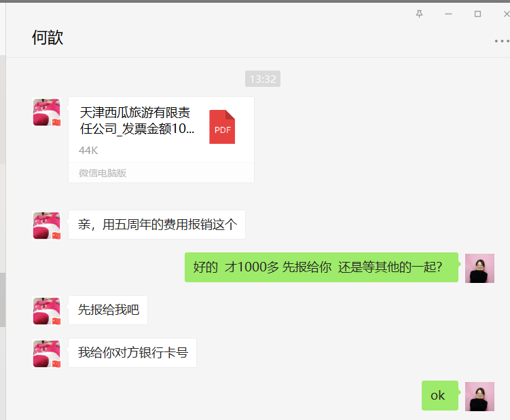510x420 pixels.
Task: Click the avatar next to 我给你对方银行卡号
Action: pos(47,354)
